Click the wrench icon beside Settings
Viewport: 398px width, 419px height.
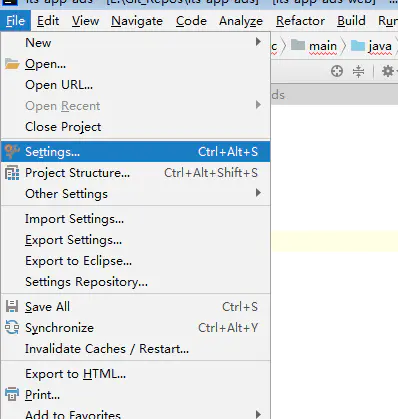(12, 152)
